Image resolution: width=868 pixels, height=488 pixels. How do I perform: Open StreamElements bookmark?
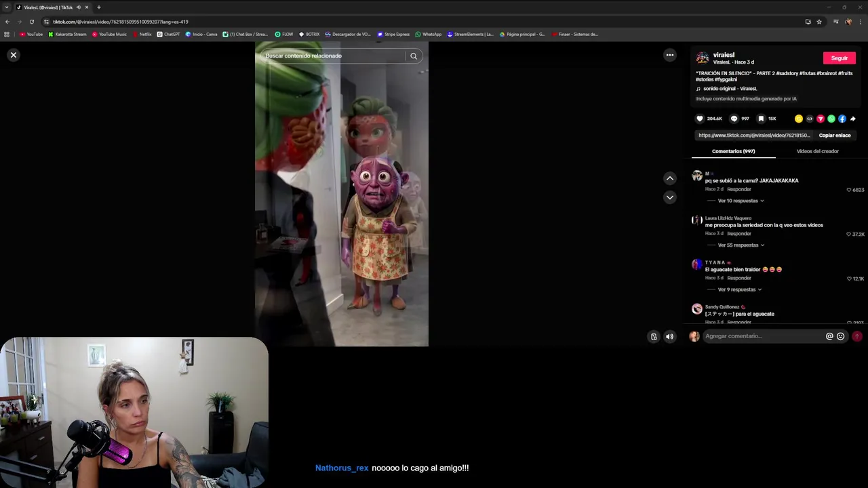point(470,34)
